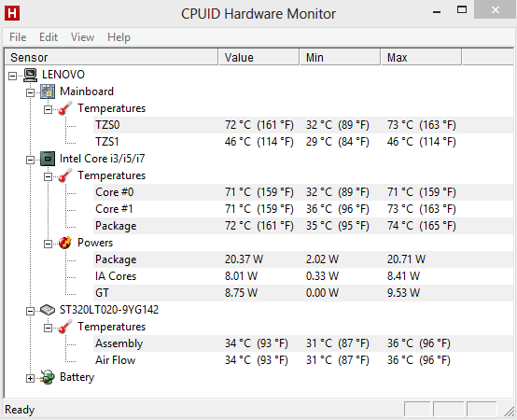Screen dimensions: 517x420
Task: Click the red HWMonitor app icon in title bar
Action: (12, 13)
